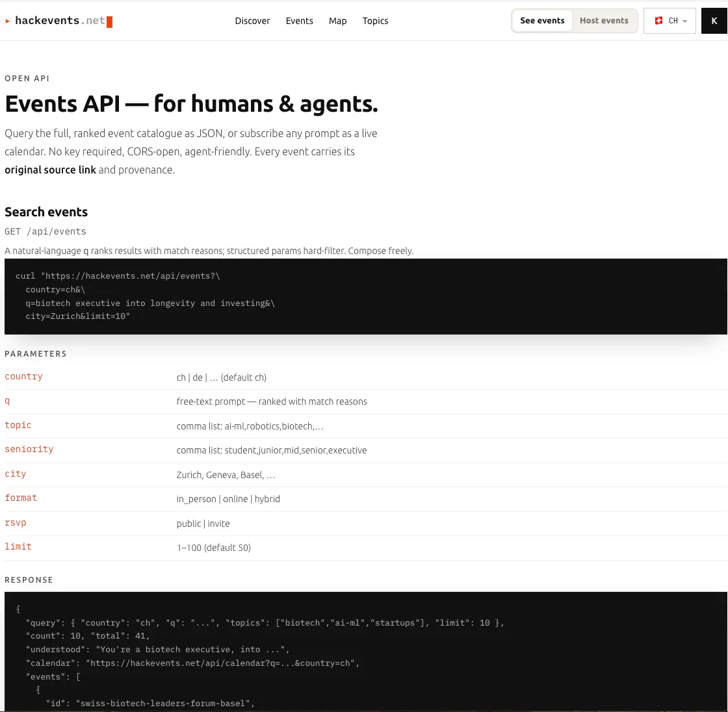Click the dropdown caret next to CH

coord(684,21)
